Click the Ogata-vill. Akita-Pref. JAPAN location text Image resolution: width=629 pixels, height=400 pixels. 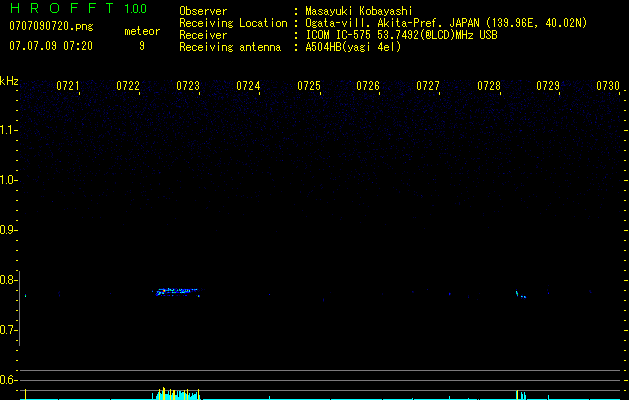(446, 23)
